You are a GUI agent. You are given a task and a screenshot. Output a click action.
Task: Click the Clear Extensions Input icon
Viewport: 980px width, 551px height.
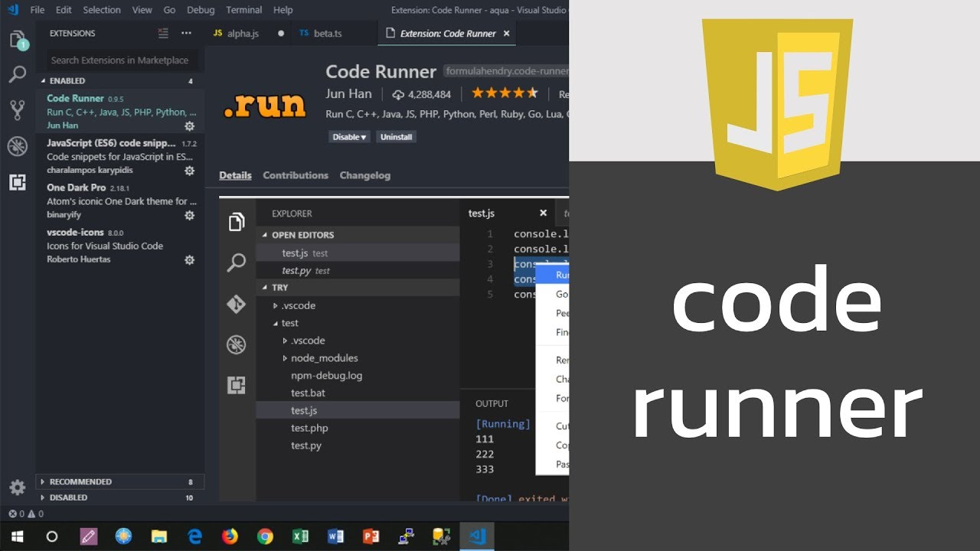[x=162, y=33]
